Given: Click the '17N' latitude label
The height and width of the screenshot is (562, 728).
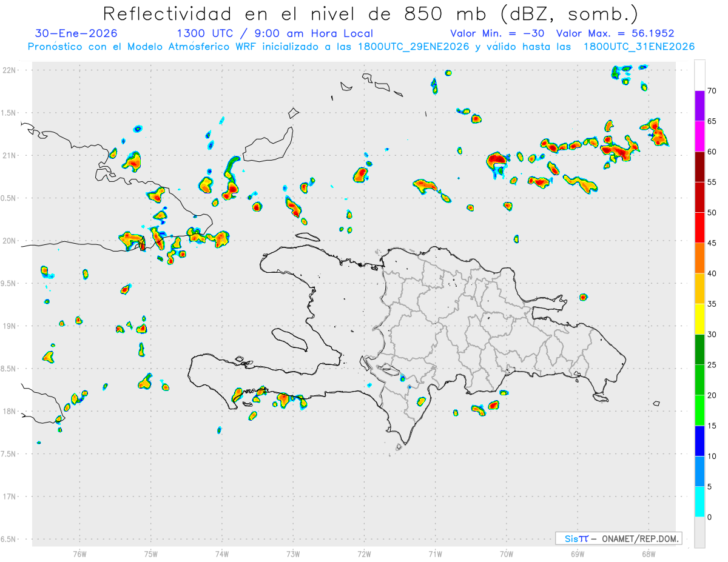Looking at the screenshot, I should (9, 497).
